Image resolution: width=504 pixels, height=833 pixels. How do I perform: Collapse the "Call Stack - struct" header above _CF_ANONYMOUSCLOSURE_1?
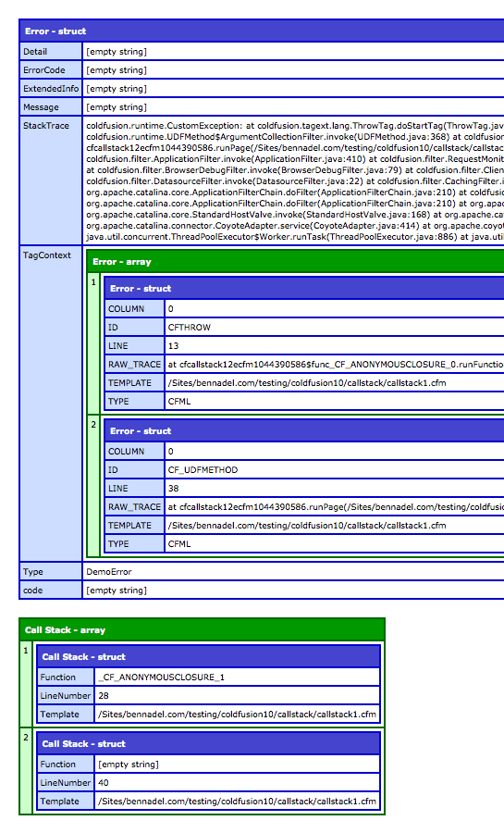[x=208, y=656]
